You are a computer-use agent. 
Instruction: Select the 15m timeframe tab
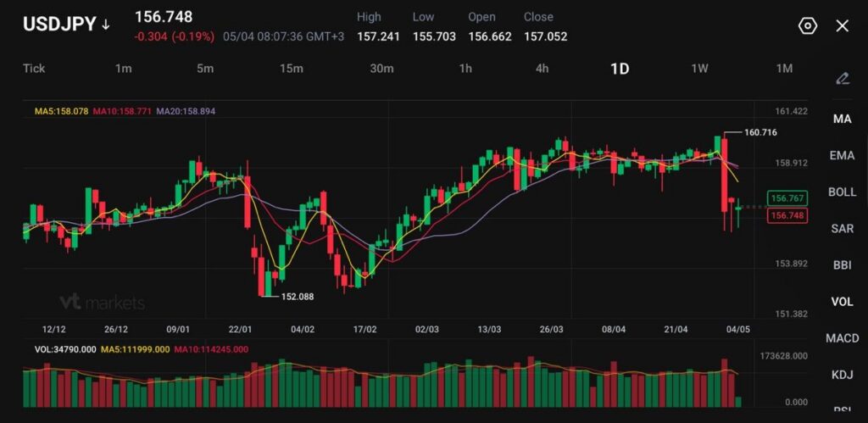point(292,69)
